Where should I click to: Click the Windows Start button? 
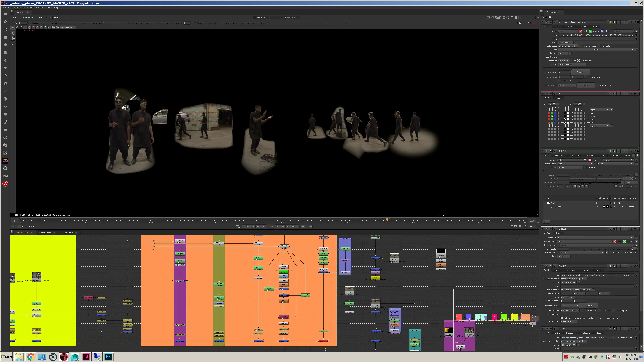7,357
